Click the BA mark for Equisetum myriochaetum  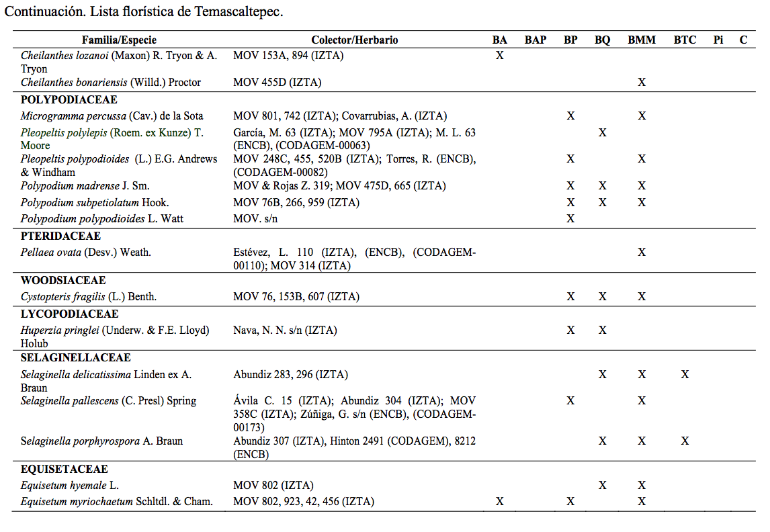pyautogui.click(x=499, y=502)
